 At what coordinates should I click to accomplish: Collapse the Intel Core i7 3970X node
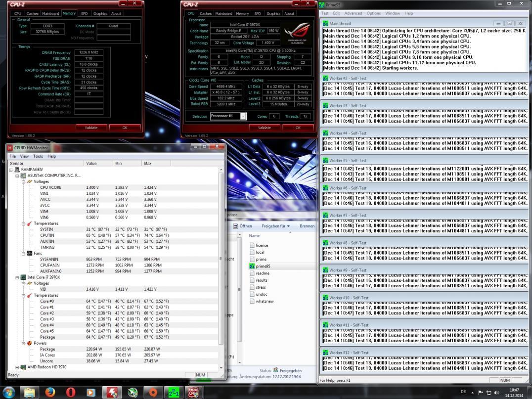[x=17, y=277]
